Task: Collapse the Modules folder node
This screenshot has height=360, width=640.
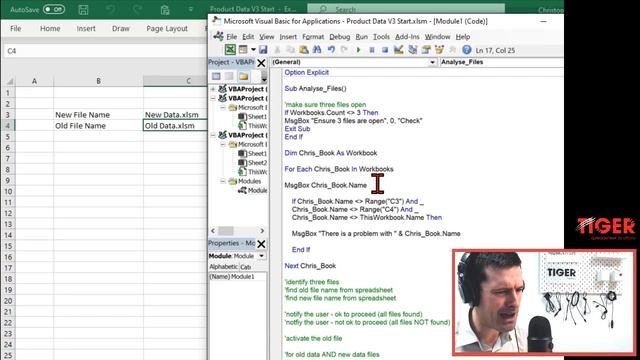Action: [x=223, y=181]
